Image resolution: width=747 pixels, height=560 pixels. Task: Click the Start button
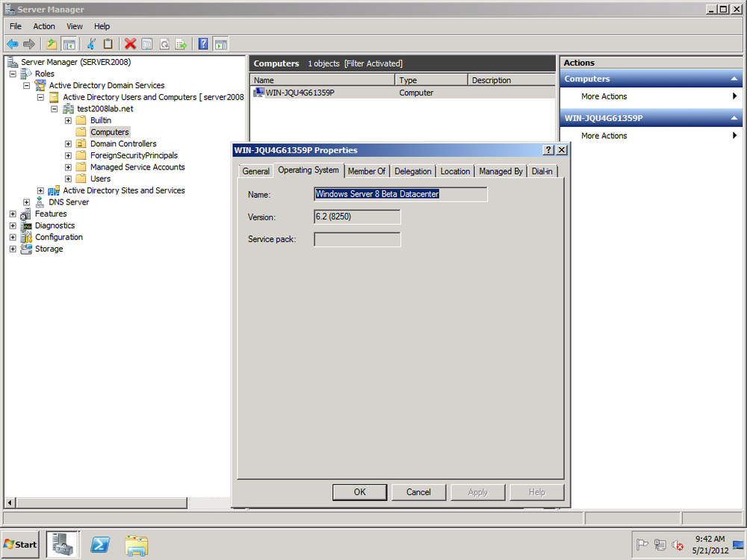[20, 544]
